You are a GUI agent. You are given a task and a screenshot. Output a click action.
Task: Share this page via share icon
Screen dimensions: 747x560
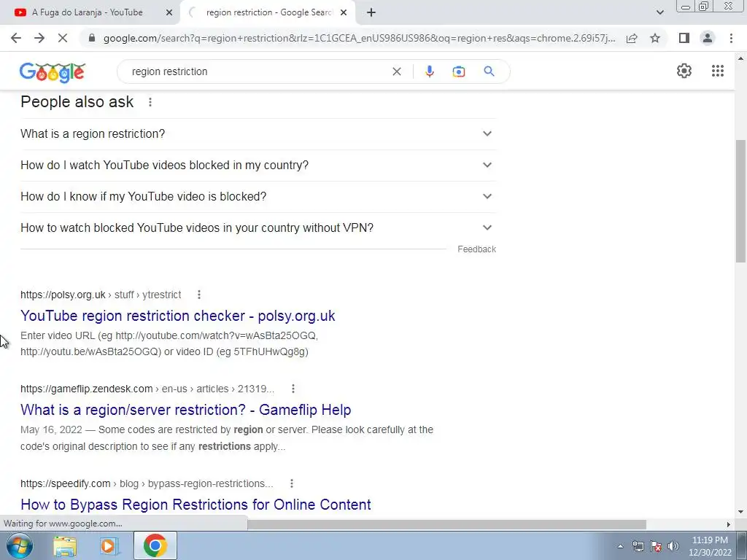pyautogui.click(x=632, y=38)
